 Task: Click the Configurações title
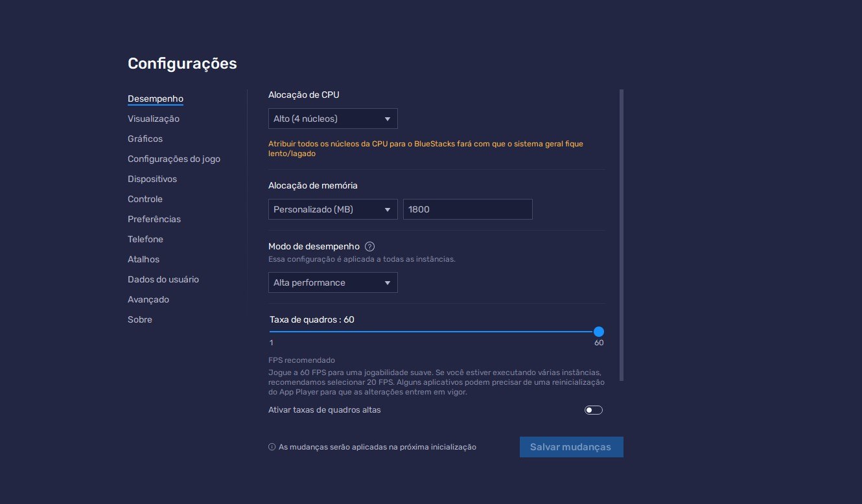coord(182,63)
